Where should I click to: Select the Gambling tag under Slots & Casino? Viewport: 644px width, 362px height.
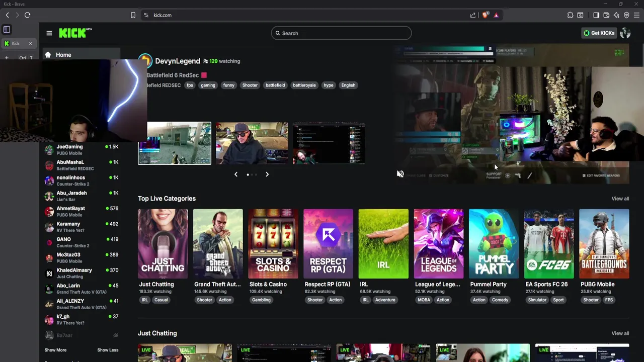pos(261,300)
